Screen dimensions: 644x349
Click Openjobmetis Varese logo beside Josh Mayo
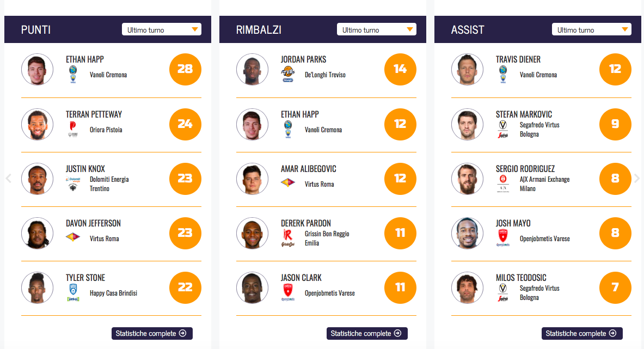[x=502, y=238]
